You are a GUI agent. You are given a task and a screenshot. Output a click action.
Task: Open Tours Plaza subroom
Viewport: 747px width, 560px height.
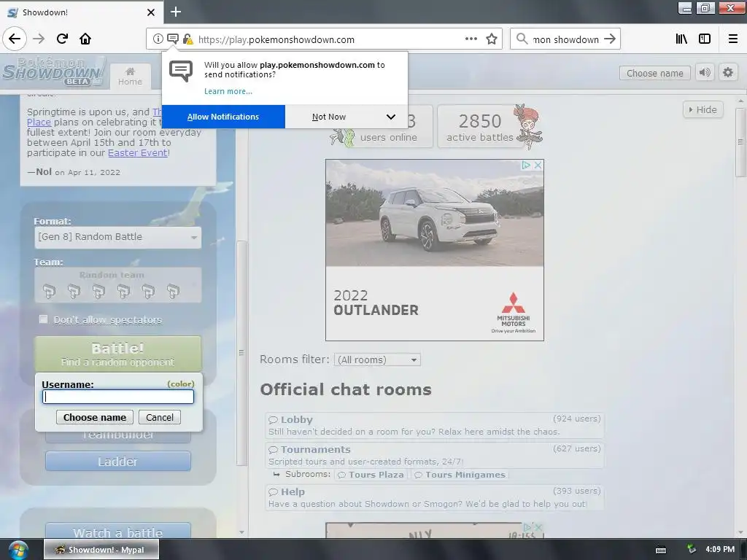tap(371, 475)
